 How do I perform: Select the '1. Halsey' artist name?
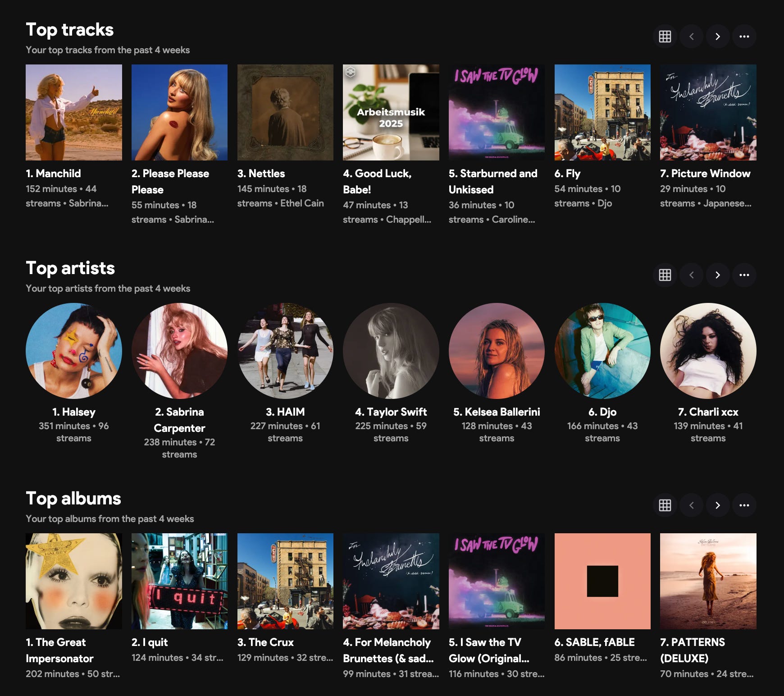tap(74, 412)
